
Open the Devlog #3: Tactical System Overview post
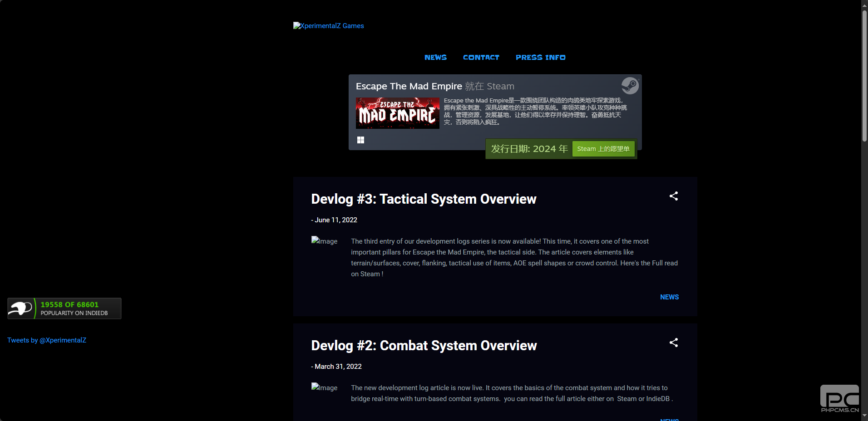[424, 199]
